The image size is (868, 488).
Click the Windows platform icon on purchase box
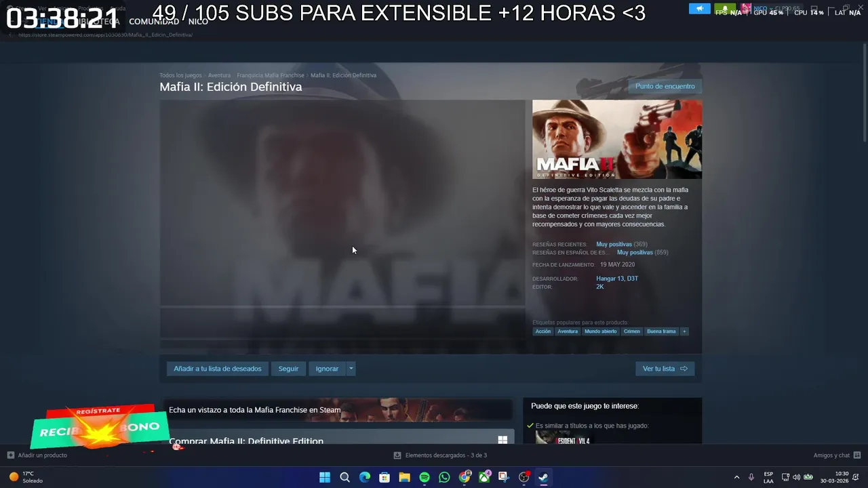click(502, 440)
